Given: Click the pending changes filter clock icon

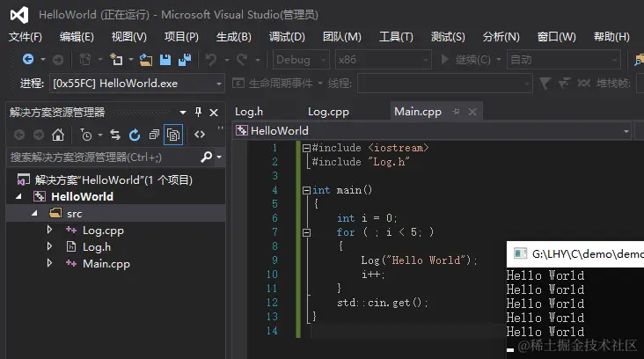Looking at the screenshot, I should (86, 135).
